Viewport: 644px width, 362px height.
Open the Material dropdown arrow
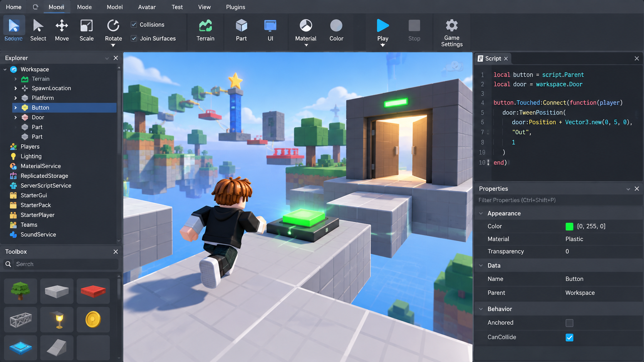(306, 45)
